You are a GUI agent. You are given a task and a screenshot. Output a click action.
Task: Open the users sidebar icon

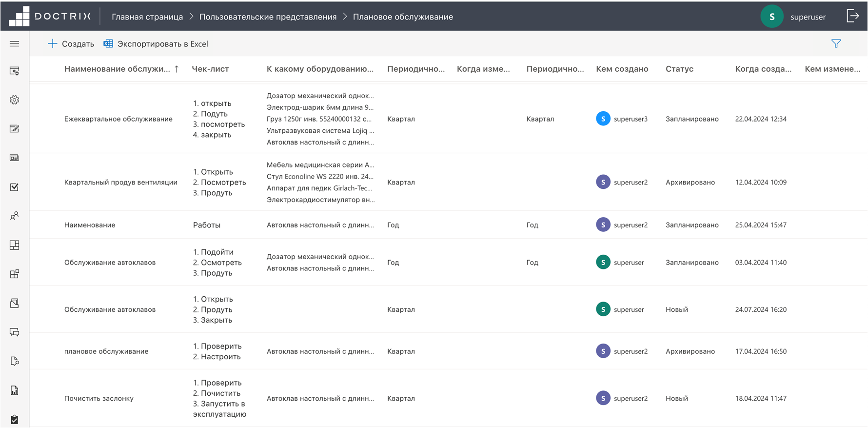pyautogui.click(x=15, y=216)
